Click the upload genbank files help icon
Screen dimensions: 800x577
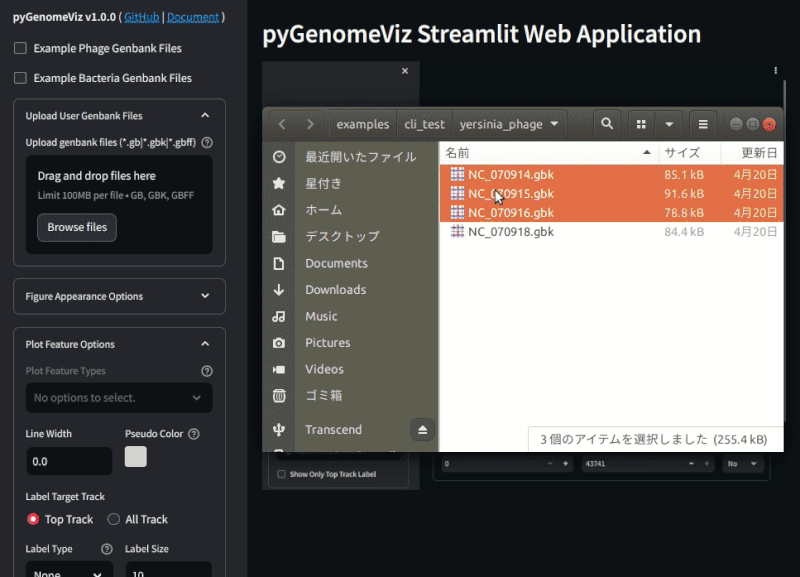pyautogui.click(x=206, y=142)
